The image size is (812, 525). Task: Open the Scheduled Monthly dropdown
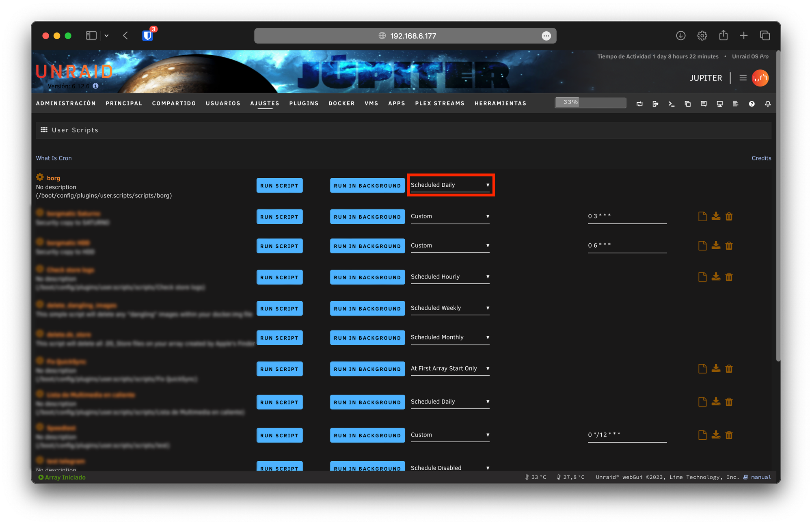(x=450, y=337)
